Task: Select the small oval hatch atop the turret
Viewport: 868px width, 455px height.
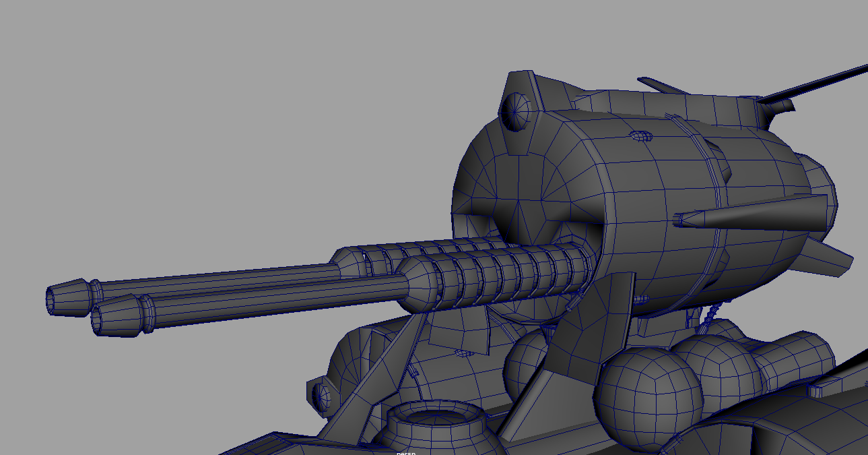Action: (641, 136)
